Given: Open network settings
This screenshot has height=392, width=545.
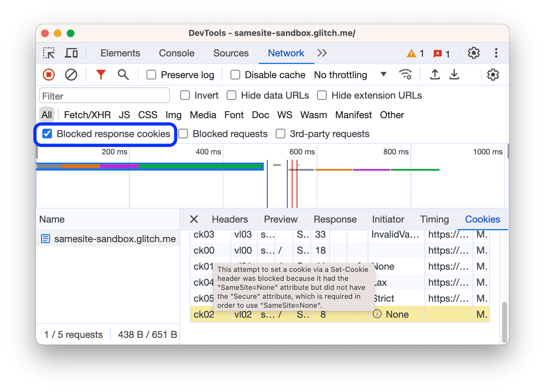Looking at the screenshot, I should [493, 75].
